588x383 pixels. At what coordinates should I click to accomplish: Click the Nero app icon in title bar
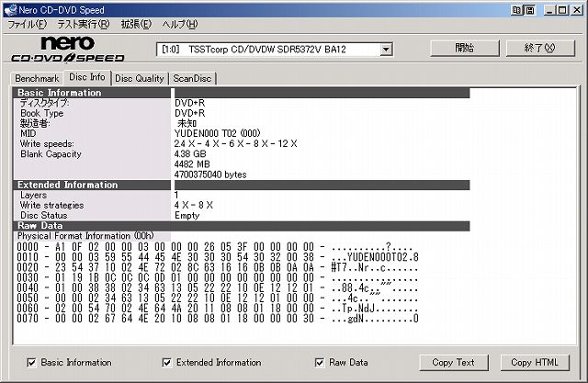tap(10, 10)
